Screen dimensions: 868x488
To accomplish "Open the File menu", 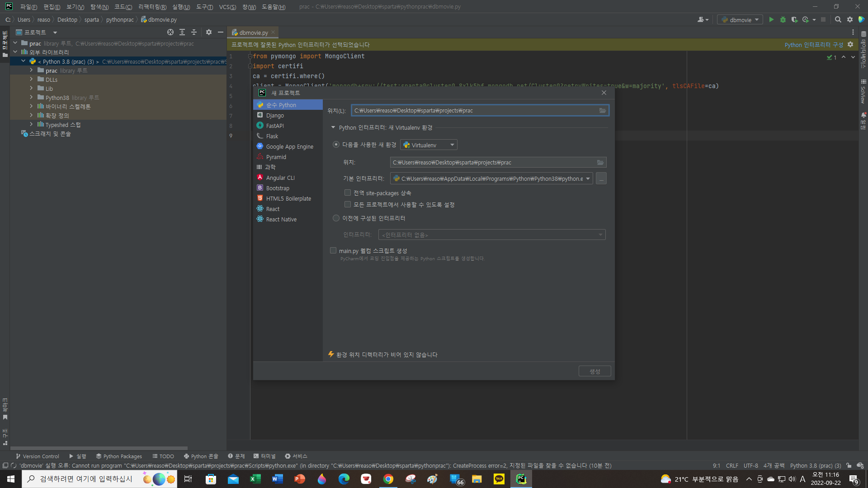I will pos(28,7).
